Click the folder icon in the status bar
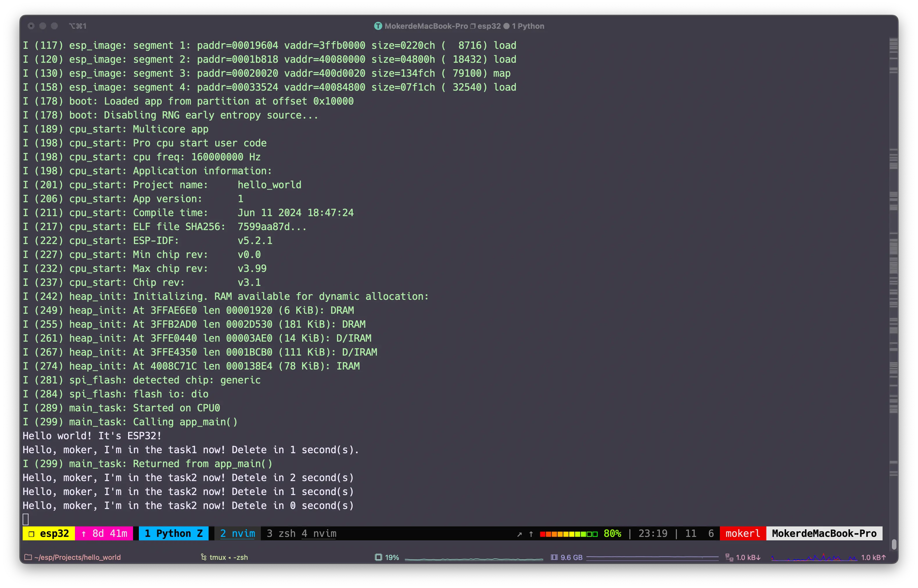The image size is (918, 588). [28, 557]
